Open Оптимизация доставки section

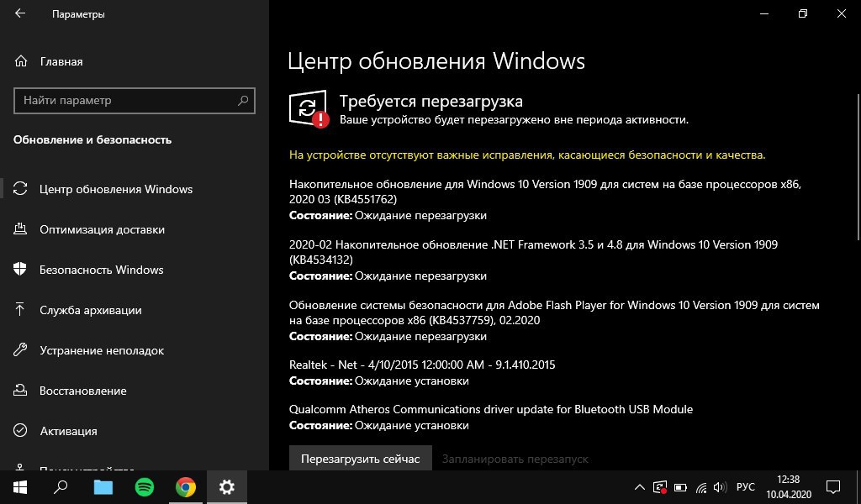pyautogui.click(x=102, y=230)
